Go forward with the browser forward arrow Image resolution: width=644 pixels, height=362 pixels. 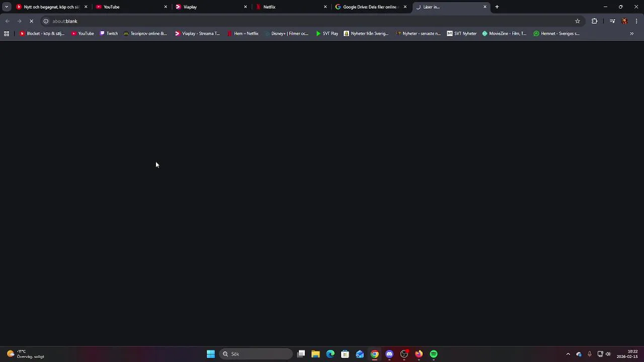coord(19,21)
